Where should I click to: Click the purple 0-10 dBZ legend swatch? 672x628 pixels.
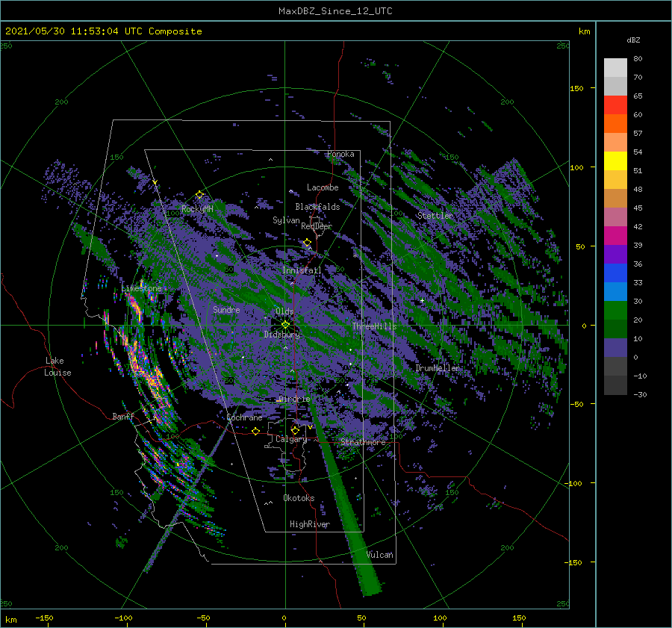coord(615,348)
